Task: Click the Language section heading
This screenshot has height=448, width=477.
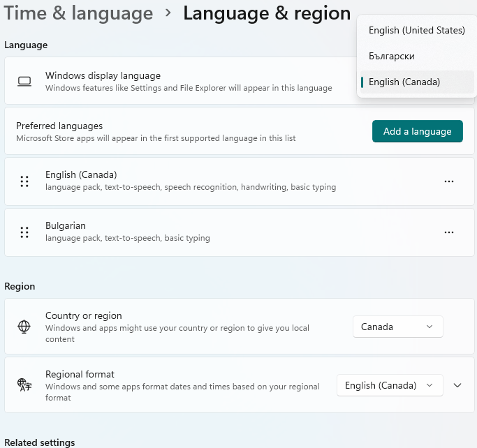Action: pos(26,45)
